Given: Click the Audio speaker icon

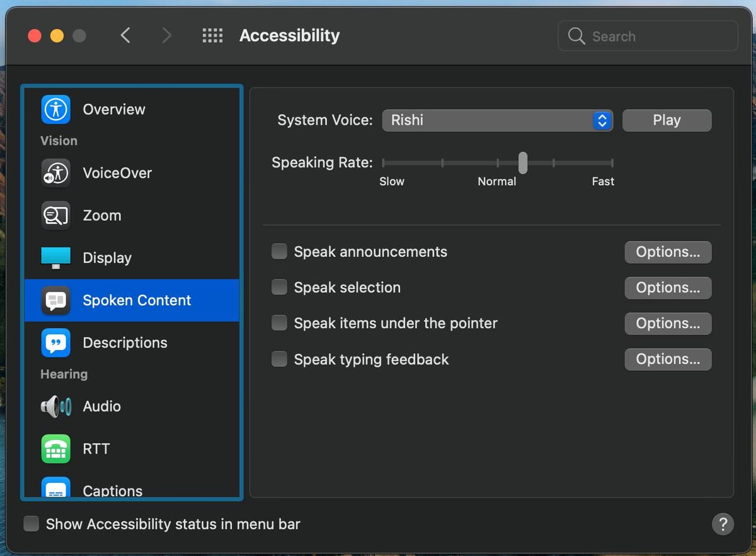Looking at the screenshot, I should [55, 406].
